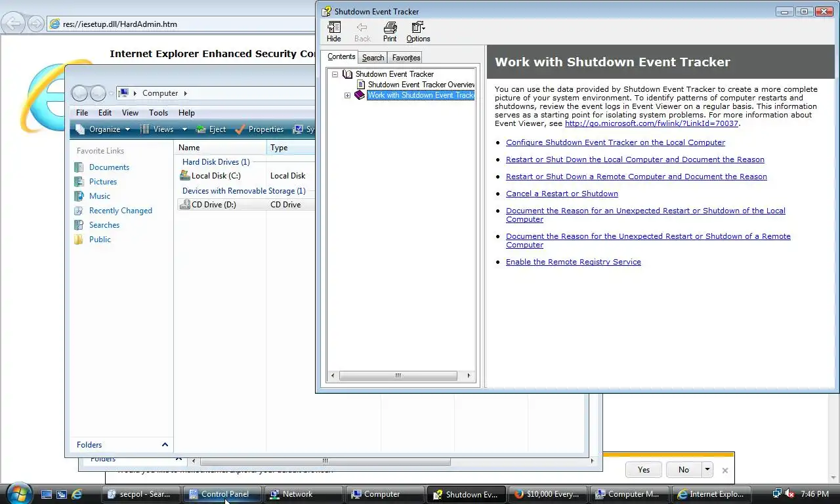This screenshot has height=504, width=840.
Task: Dismiss the default browser notification bar
Action: [724, 470]
